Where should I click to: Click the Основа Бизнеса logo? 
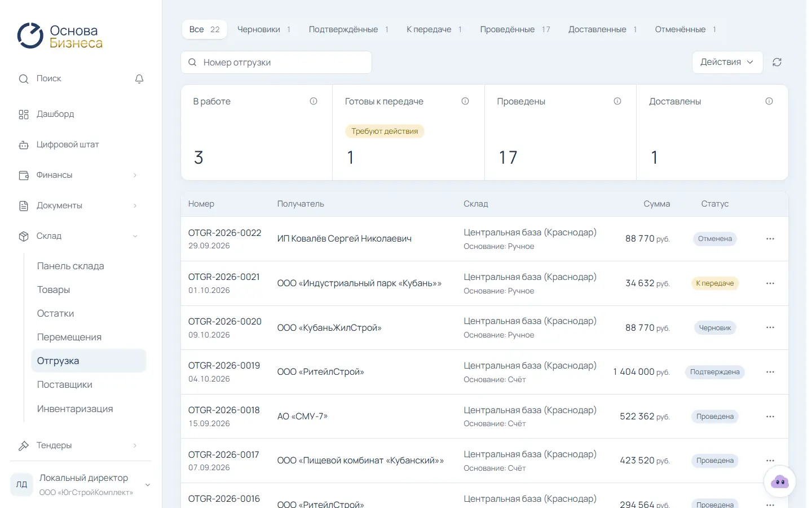[x=60, y=36]
